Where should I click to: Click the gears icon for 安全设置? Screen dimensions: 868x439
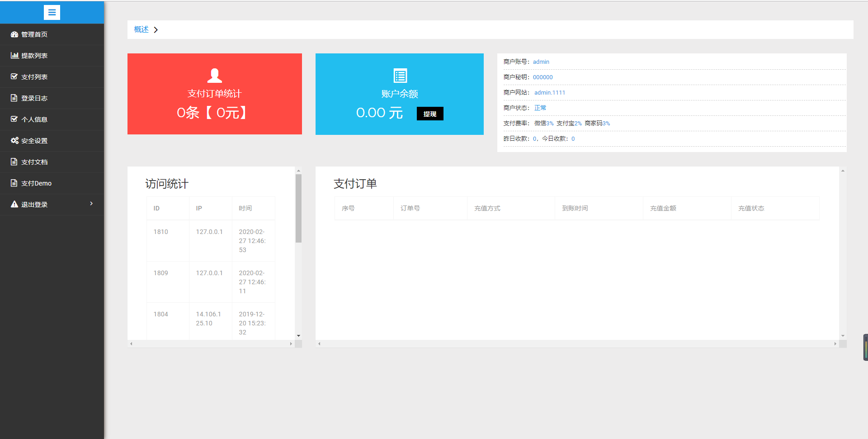click(x=14, y=141)
